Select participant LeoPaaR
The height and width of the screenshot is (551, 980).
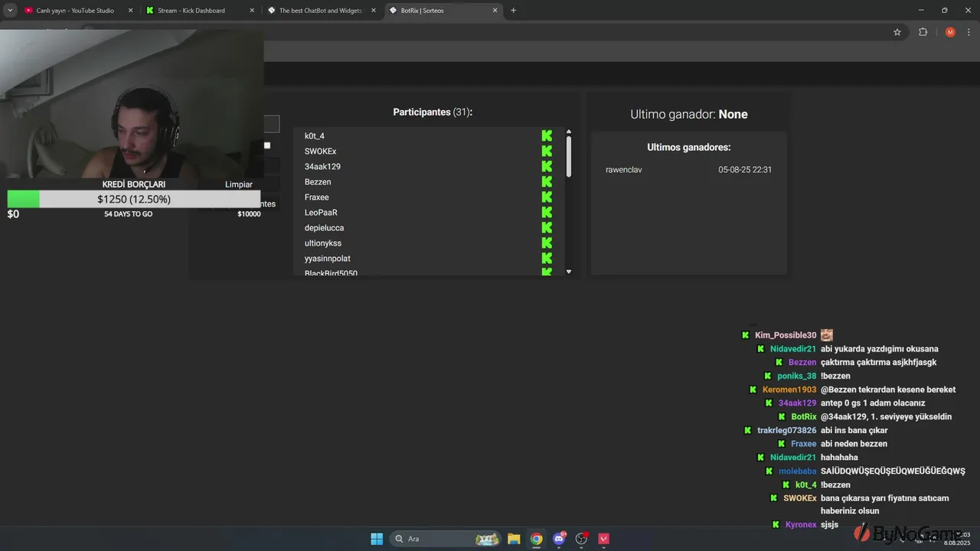click(x=321, y=213)
